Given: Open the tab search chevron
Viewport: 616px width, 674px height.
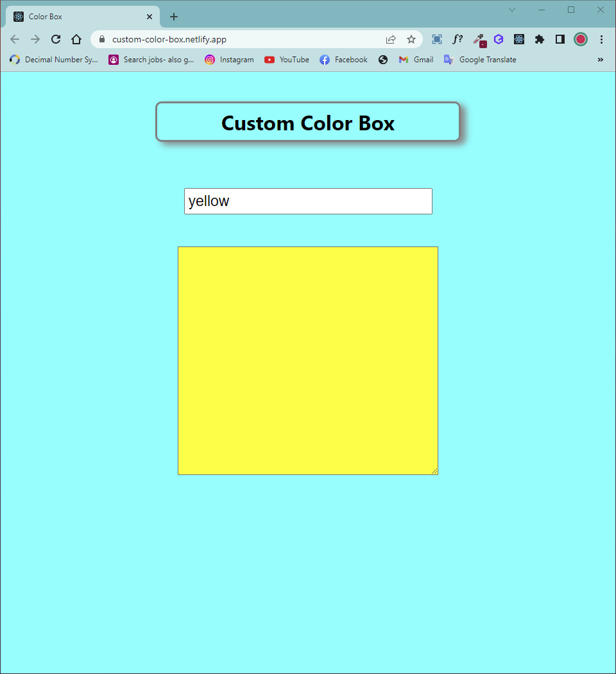Looking at the screenshot, I should (512, 10).
